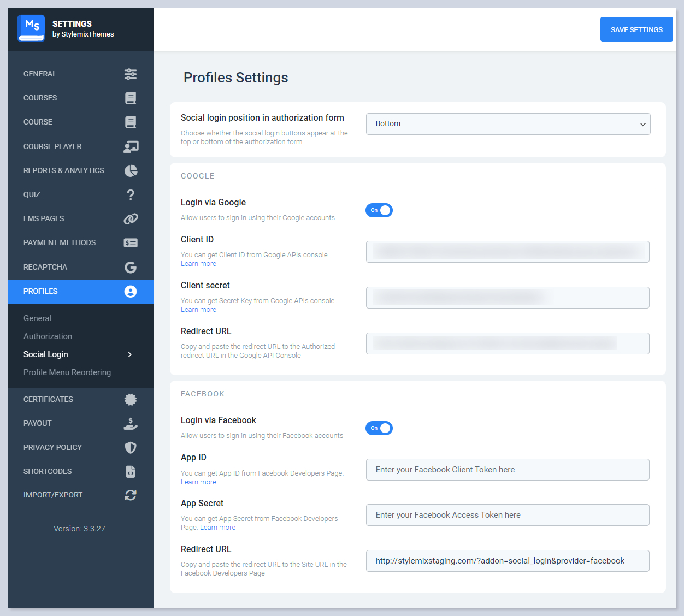Click the Facebook App ID input field
Image resolution: width=684 pixels, height=616 pixels.
click(508, 470)
